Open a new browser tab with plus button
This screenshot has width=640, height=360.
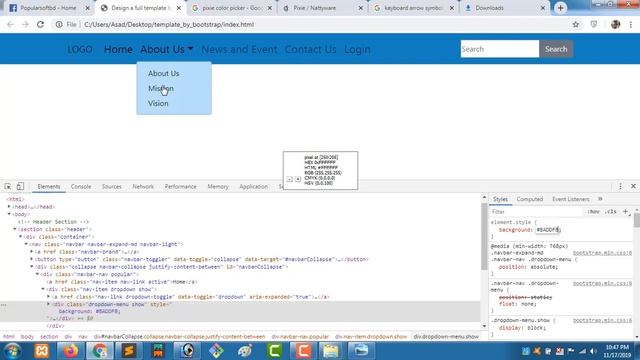[560, 8]
